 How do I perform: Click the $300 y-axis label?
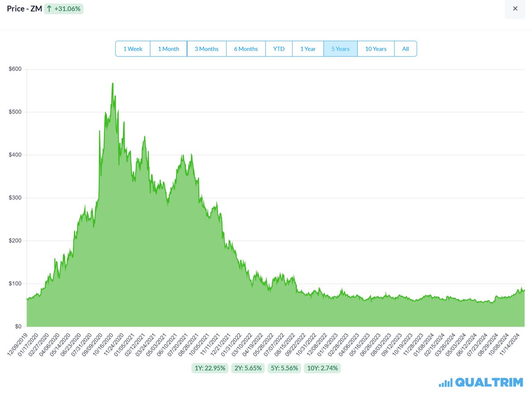click(15, 198)
